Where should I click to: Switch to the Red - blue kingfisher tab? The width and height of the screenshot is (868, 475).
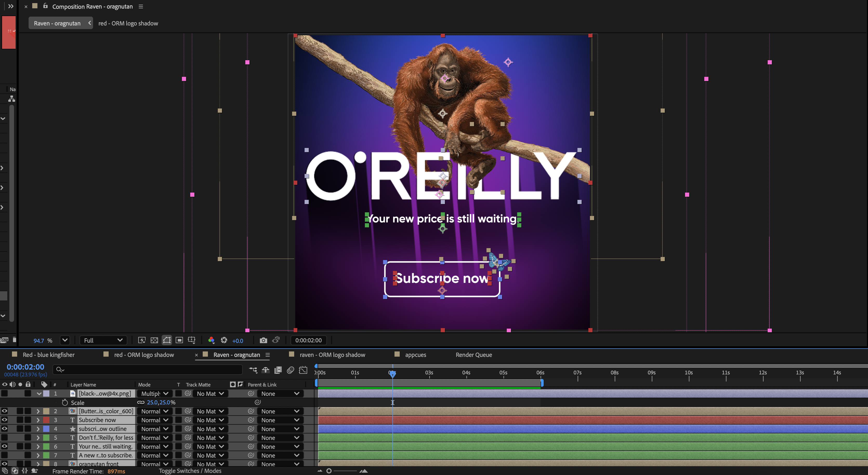pyautogui.click(x=49, y=355)
